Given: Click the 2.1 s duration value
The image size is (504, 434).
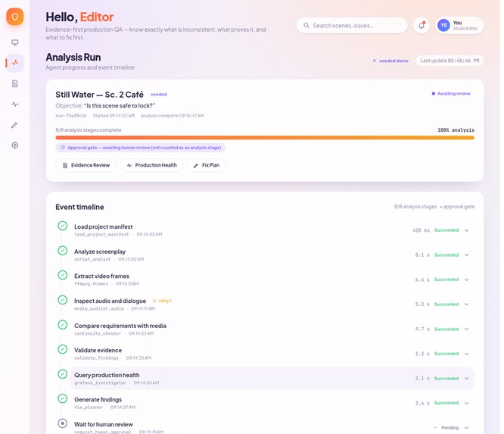Looking at the screenshot, I should point(422,379).
